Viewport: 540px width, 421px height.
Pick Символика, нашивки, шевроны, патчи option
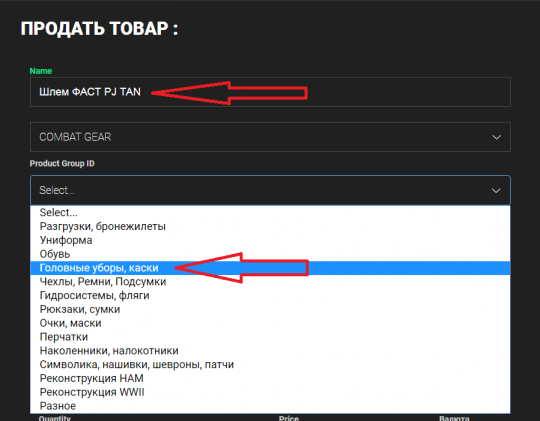click(270, 364)
